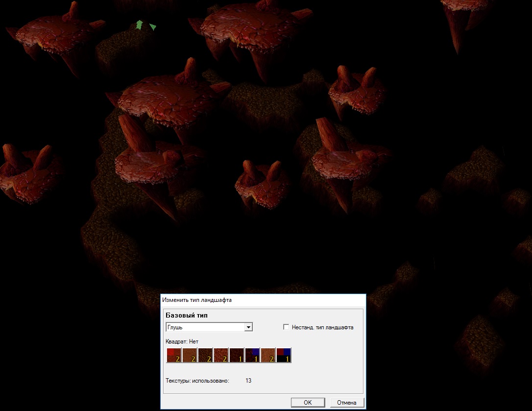Click the textures used value 13
The image size is (532, 411).
[248, 381]
